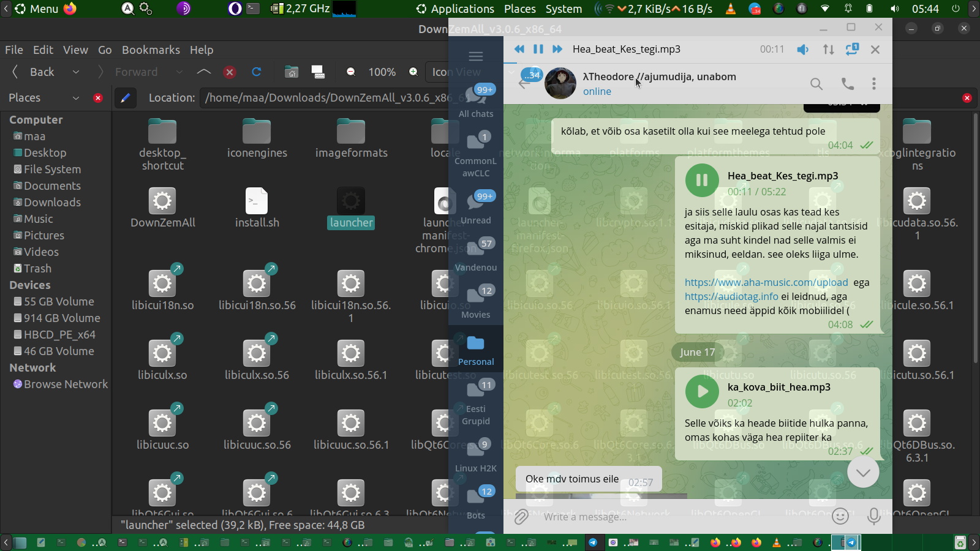Pause the audio in the top player bar
This screenshot has height=551, width=980.
tap(538, 49)
